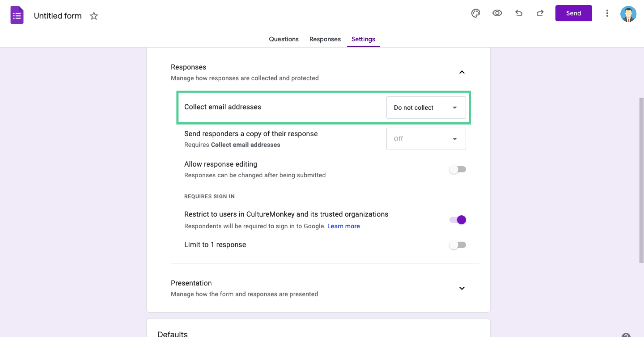644x337 pixels.
Task: Click Learn more link in sign-in section
Action: click(344, 226)
